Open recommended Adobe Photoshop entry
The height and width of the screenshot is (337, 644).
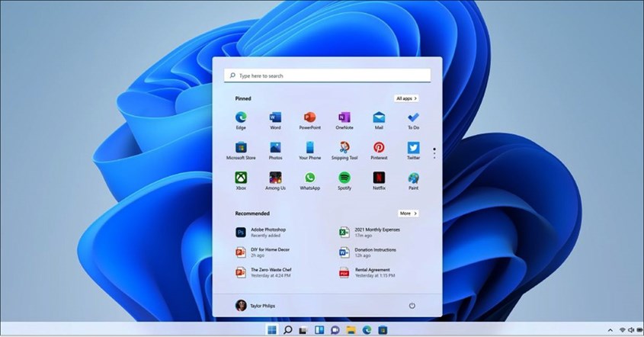tap(261, 233)
